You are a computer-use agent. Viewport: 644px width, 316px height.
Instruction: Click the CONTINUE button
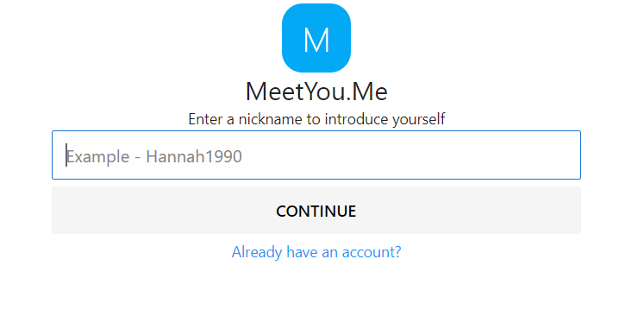[316, 211]
